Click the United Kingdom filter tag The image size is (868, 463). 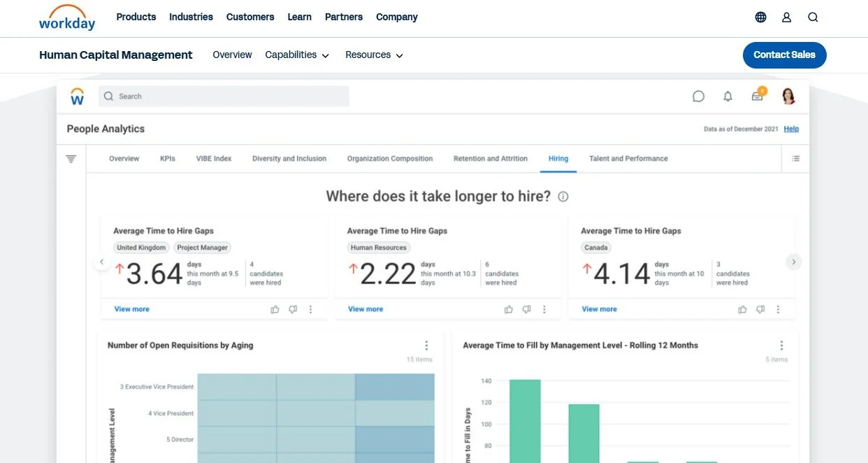tap(141, 248)
